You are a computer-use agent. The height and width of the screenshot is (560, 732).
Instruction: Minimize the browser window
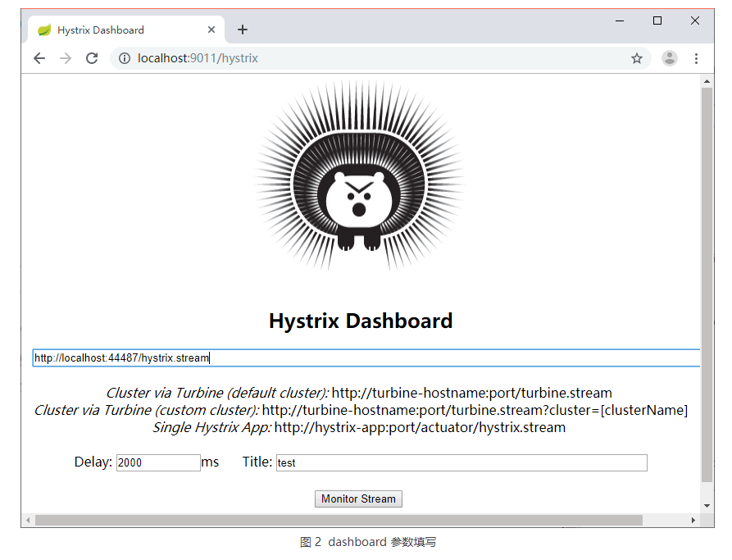click(x=620, y=20)
